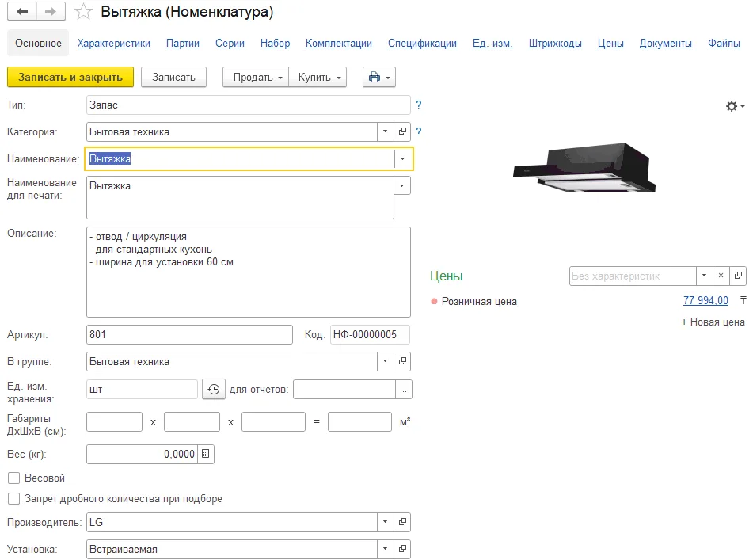This screenshot has width=753, height=560.
Task: Open the Штрихкоды tab
Action: pyautogui.click(x=555, y=44)
